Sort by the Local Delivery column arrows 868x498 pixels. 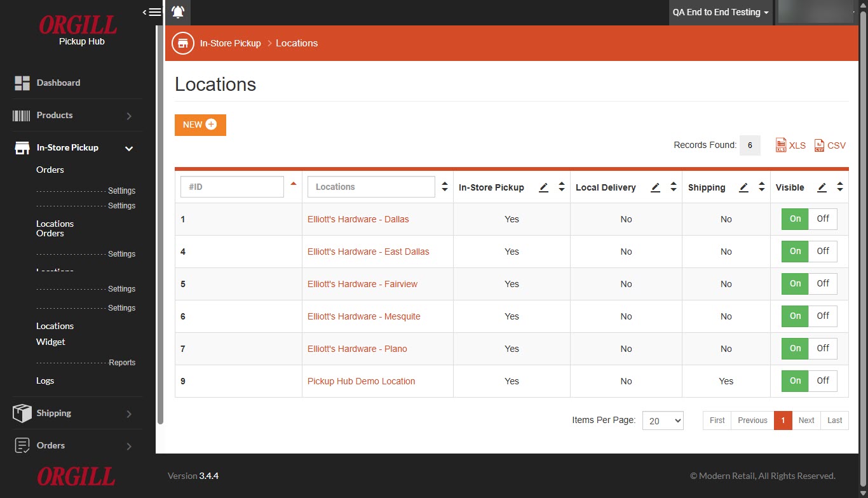[674, 187]
